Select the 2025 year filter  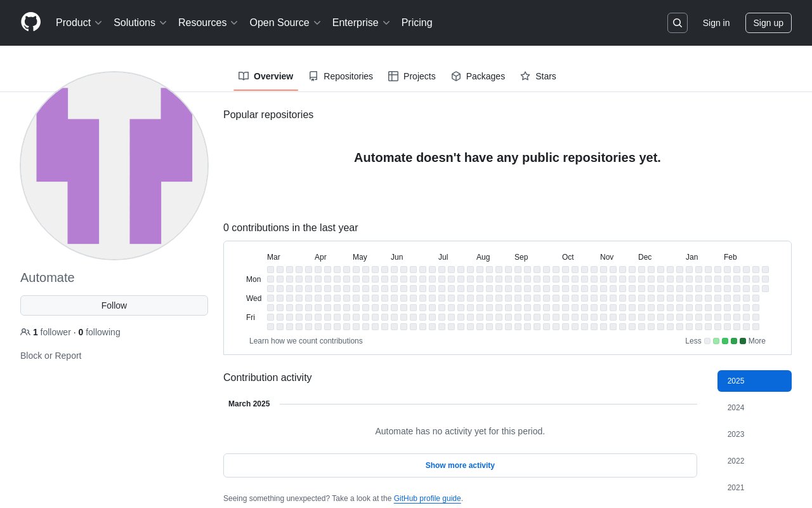click(x=754, y=381)
